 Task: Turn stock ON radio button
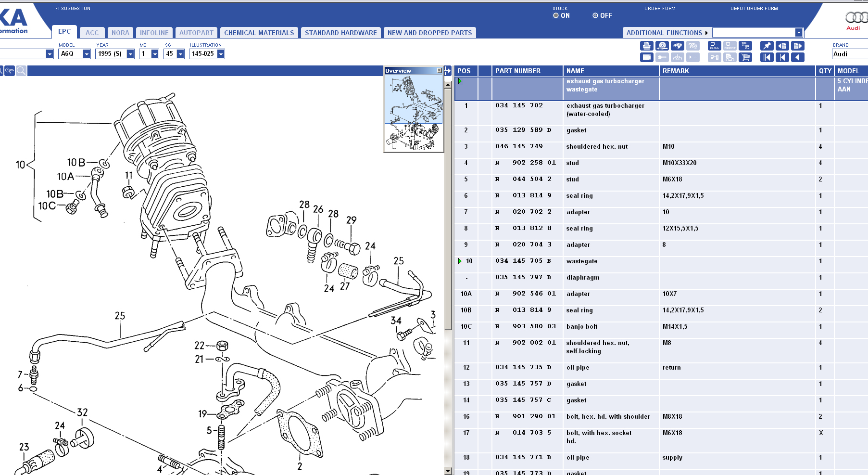pos(556,15)
